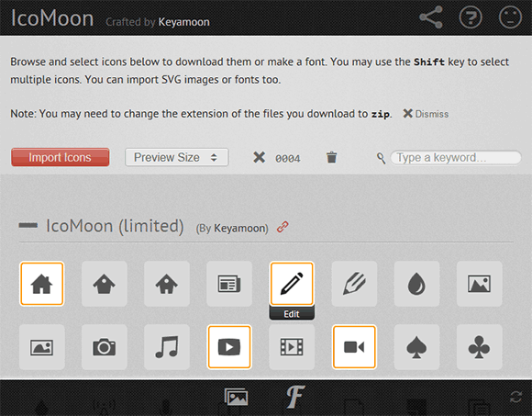532x416 pixels.
Task: Select the image icon in first row
Action: tap(479, 284)
